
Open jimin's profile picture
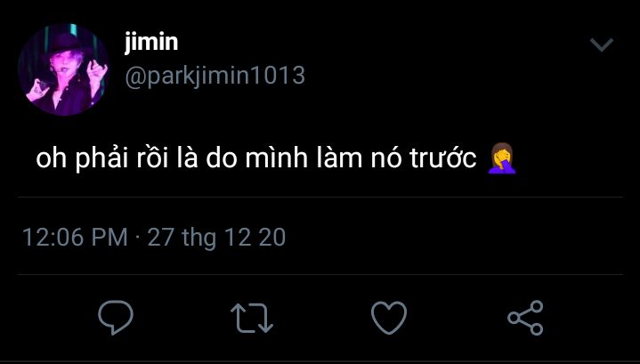pyautogui.click(x=64, y=69)
